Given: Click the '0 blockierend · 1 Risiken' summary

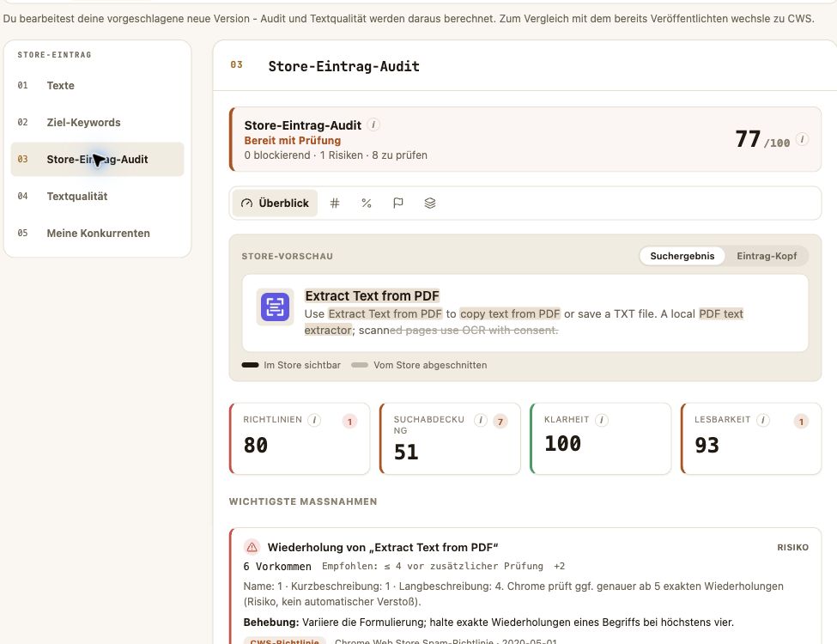Looking at the screenshot, I should pyautogui.click(x=336, y=155).
